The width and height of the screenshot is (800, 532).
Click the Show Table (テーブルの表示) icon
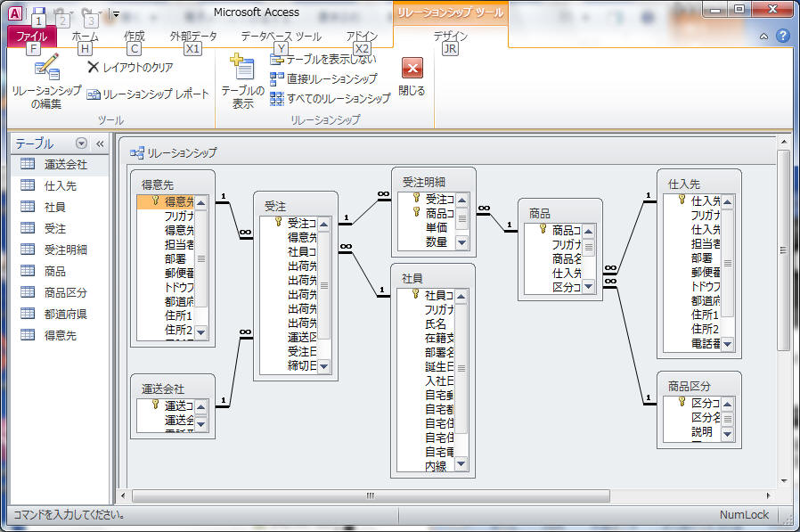pos(243,82)
